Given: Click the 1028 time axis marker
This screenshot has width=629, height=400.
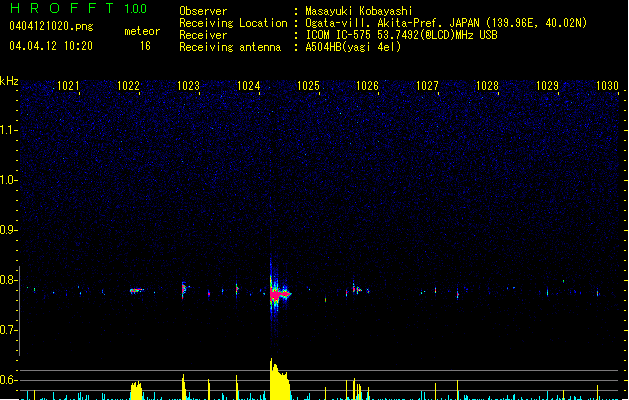Looking at the screenshot, I should (487, 86).
